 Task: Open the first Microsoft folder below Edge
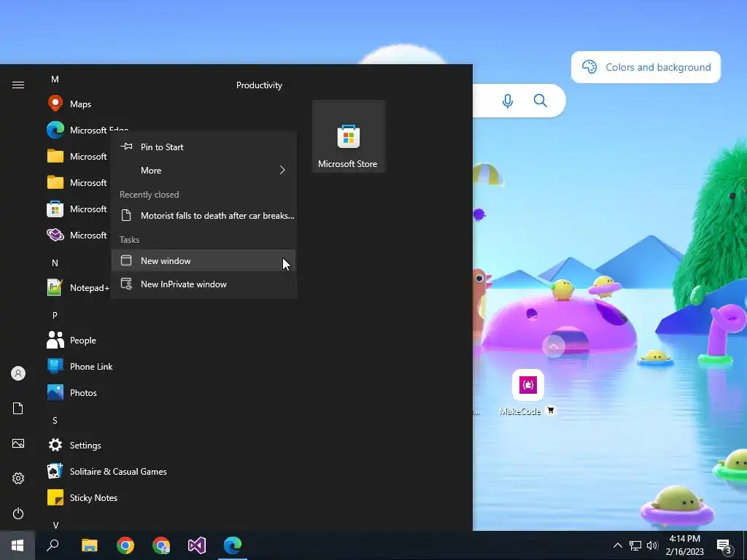[x=77, y=156]
